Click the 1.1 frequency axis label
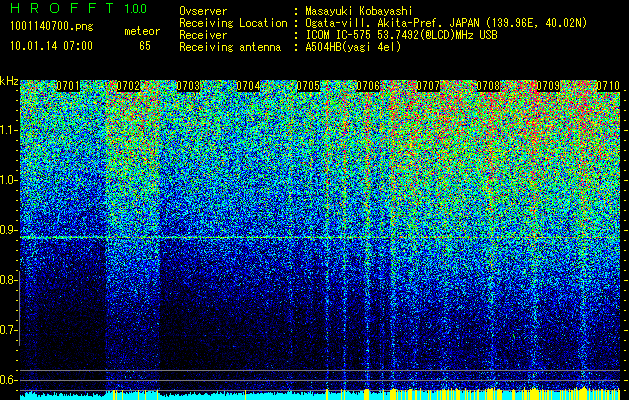The image size is (629, 400). 8,130
